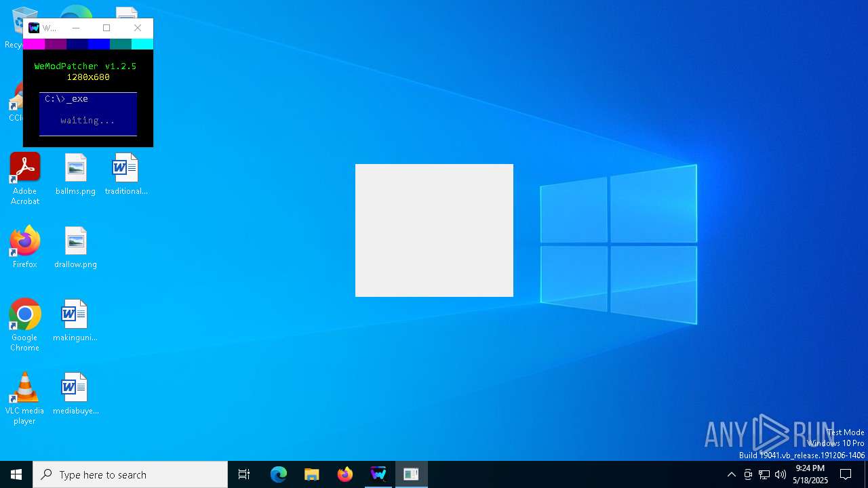Select the mediabuye Word document
This screenshot has height=488, width=868.
[x=75, y=394]
